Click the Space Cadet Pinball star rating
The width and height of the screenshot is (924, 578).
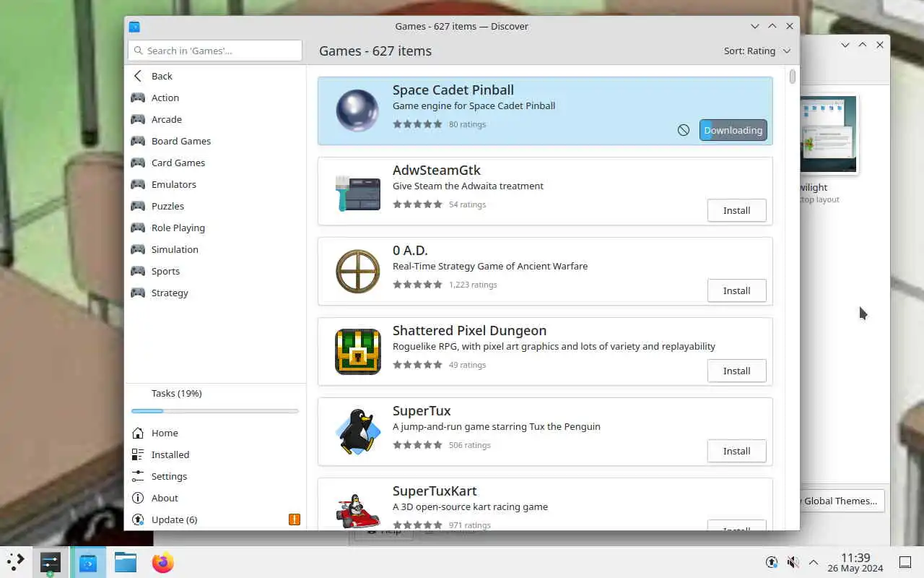click(417, 124)
